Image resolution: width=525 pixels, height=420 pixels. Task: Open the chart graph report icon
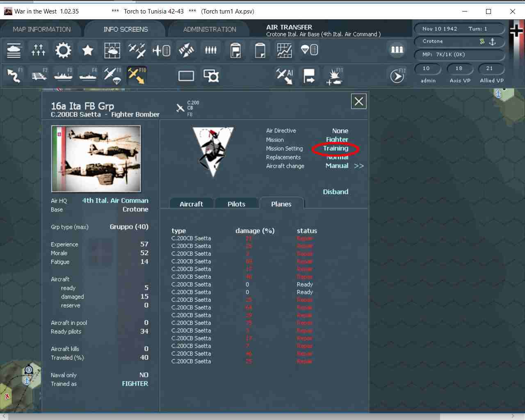[x=284, y=50]
